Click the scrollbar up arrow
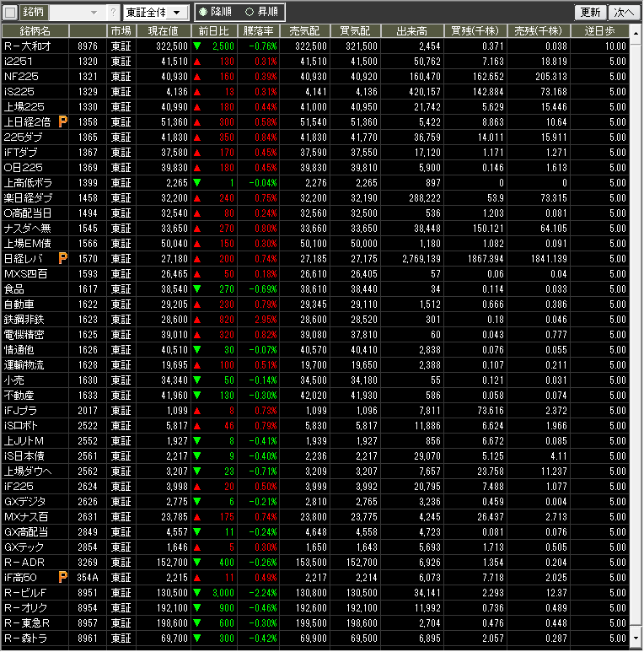Viewport: 644px width, 652px height. coord(636,32)
